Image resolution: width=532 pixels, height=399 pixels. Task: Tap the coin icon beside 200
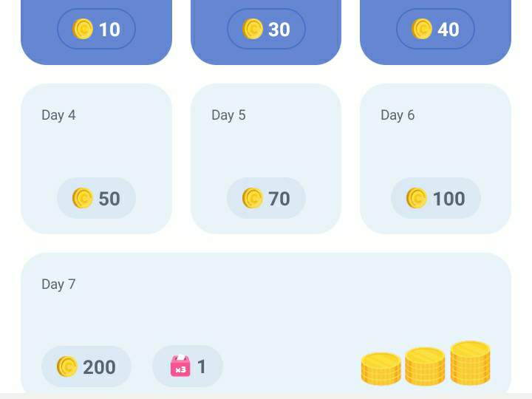coord(67,366)
